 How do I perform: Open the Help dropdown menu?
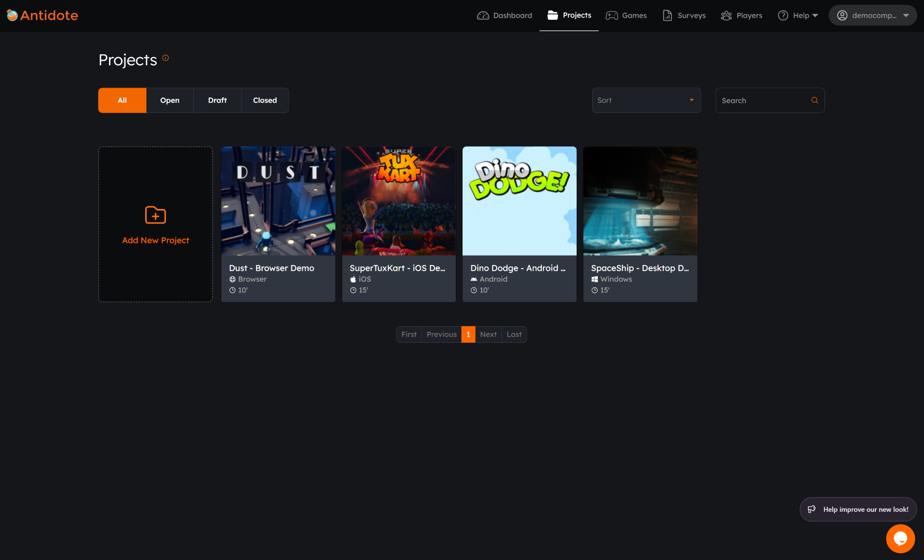pos(798,16)
